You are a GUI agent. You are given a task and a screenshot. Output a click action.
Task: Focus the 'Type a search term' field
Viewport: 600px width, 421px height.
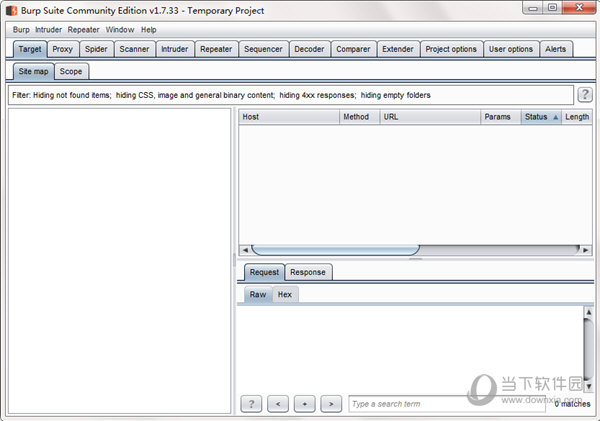447,404
